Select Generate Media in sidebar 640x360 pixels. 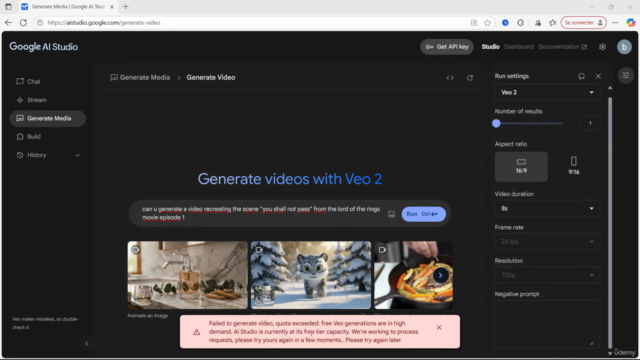coord(47,118)
